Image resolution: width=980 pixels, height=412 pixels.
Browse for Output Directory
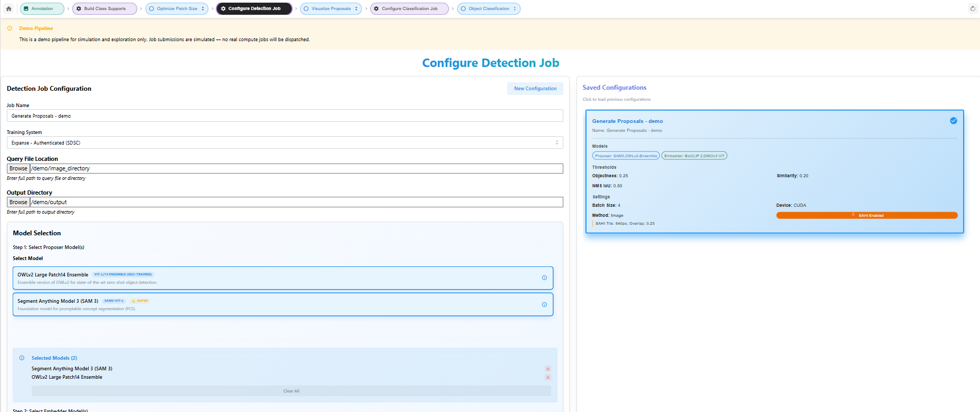point(18,202)
